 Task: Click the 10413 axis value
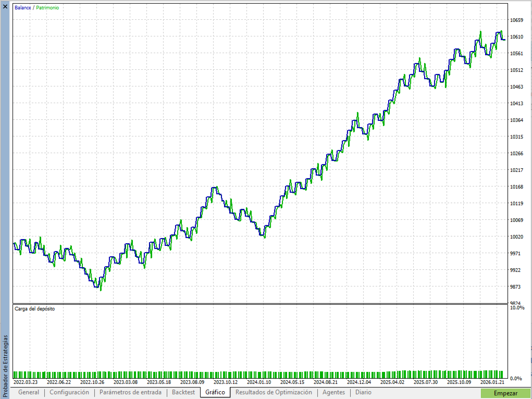tap(516, 103)
